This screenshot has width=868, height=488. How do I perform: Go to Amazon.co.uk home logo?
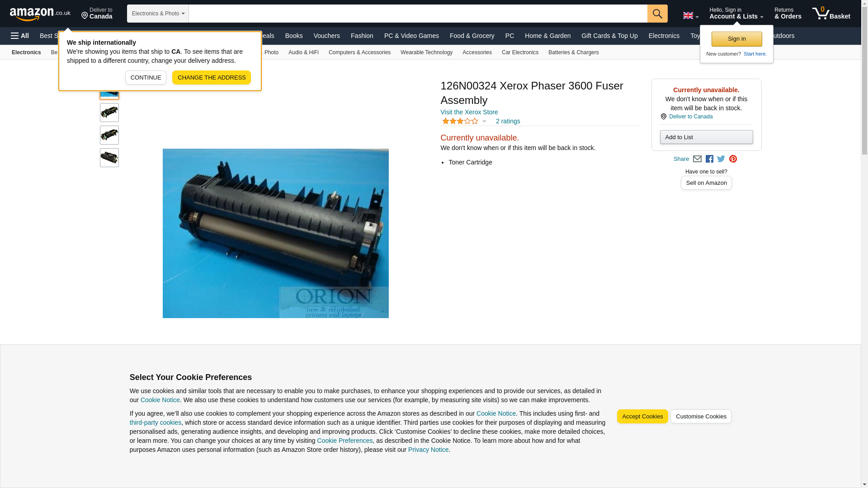pyautogui.click(x=40, y=14)
